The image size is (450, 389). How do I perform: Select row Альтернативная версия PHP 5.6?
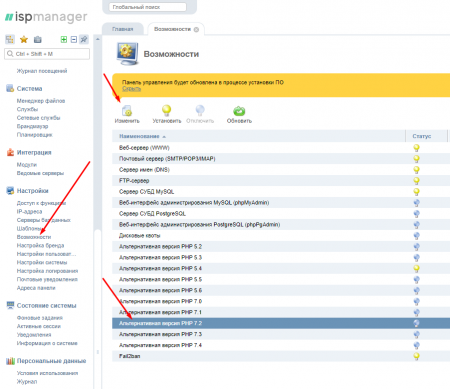point(281,290)
